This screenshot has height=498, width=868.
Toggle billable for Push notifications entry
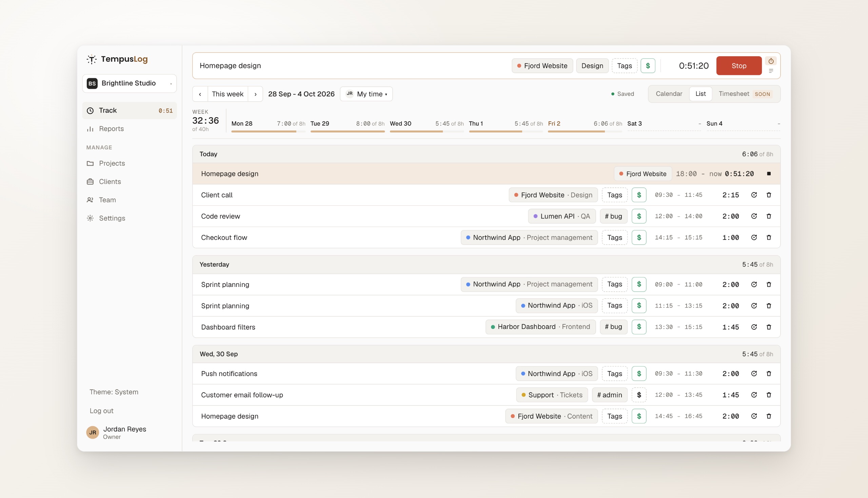(639, 373)
